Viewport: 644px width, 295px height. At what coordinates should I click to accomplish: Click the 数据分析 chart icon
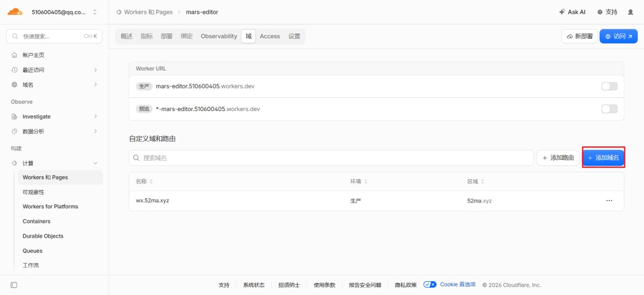14,131
